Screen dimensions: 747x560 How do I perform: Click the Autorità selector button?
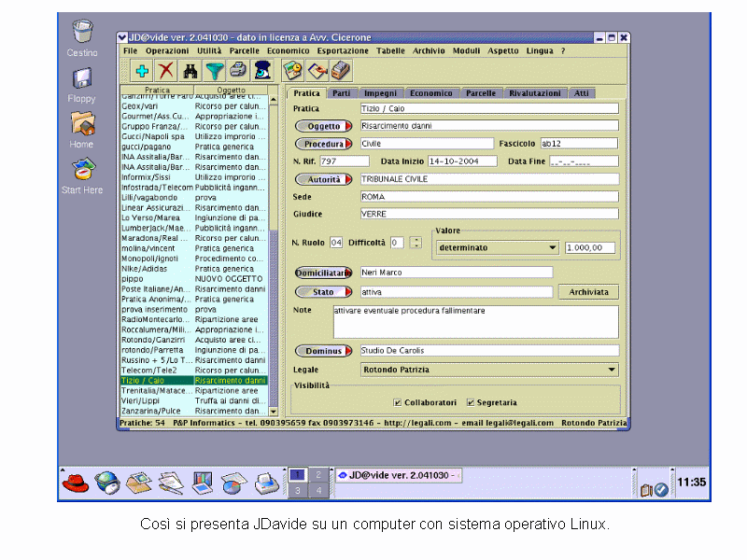[323, 179]
